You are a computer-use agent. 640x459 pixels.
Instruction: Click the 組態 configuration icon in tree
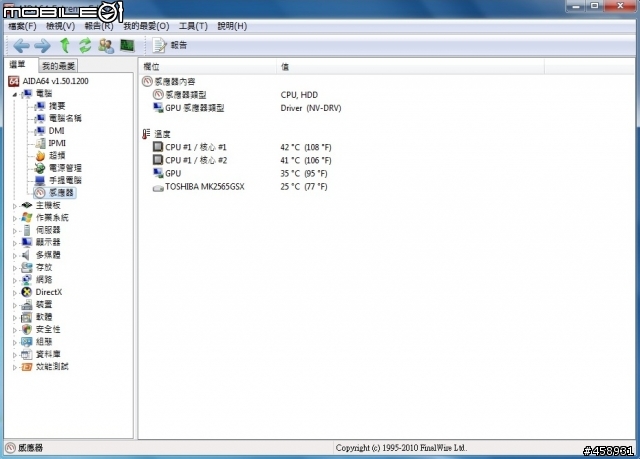(27, 342)
